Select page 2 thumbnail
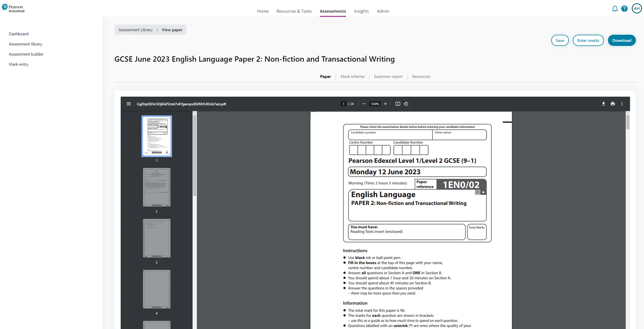This screenshot has height=329, width=644. click(x=156, y=187)
